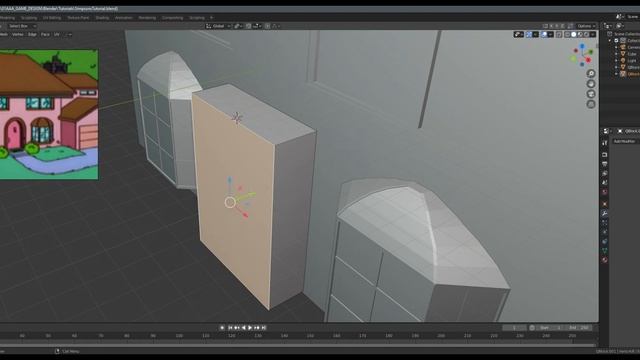Open the Tool properties tab

click(604, 143)
